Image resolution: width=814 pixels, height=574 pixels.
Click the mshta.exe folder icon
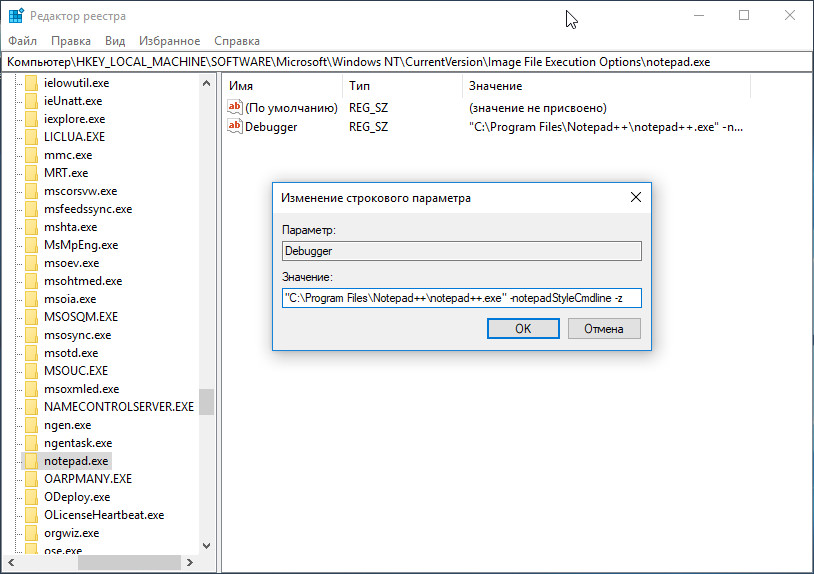coord(31,227)
